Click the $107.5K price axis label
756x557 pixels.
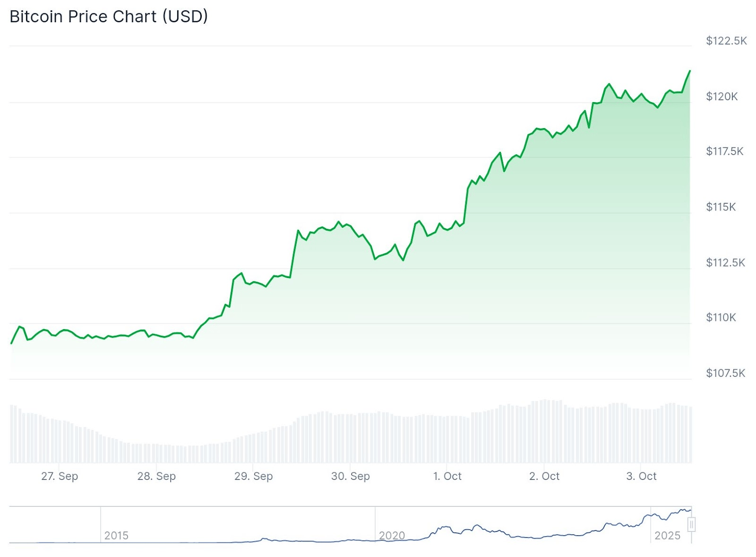pos(725,373)
